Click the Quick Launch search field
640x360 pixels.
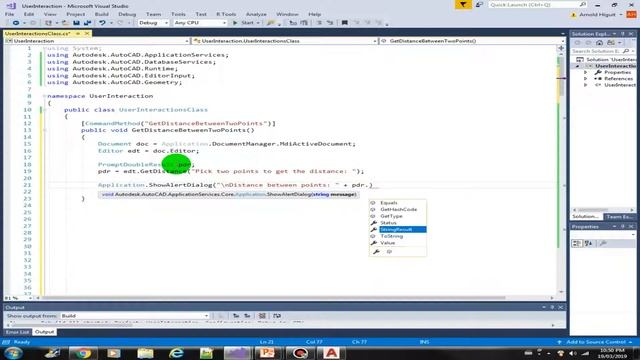coord(537,4)
